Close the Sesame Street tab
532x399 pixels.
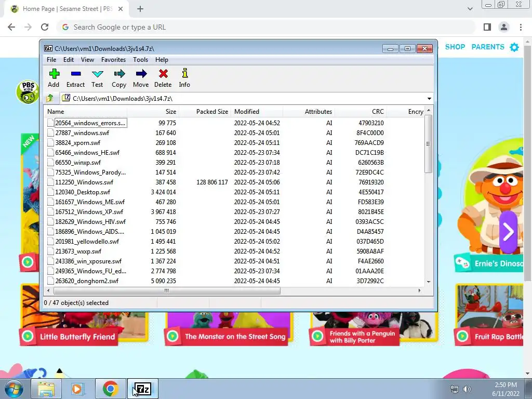coord(121,9)
